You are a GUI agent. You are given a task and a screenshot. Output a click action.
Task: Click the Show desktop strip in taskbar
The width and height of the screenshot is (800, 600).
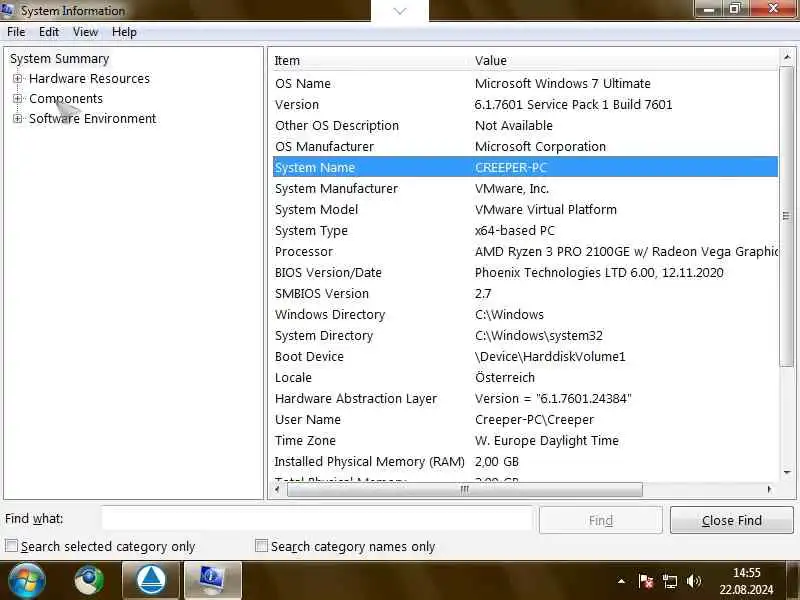click(795, 581)
